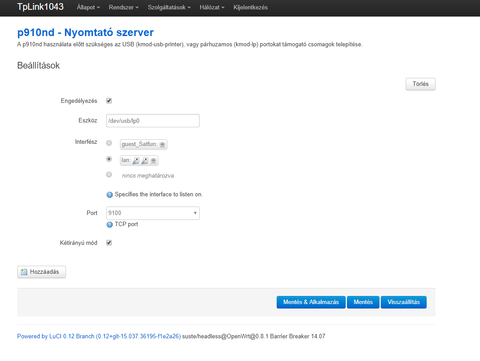Click the wireless icon in lan badge
The image size is (480, 361).
click(x=153, y=161)
